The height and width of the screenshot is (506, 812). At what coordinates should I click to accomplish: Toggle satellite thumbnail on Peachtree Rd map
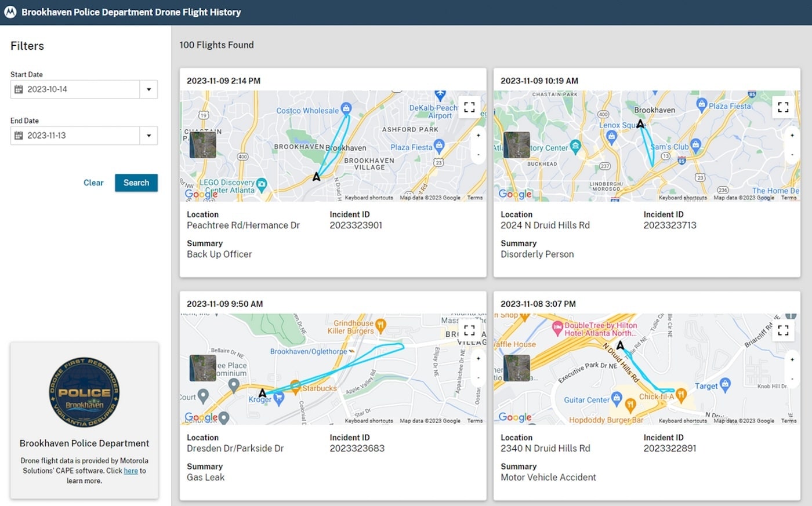(203, 145)
